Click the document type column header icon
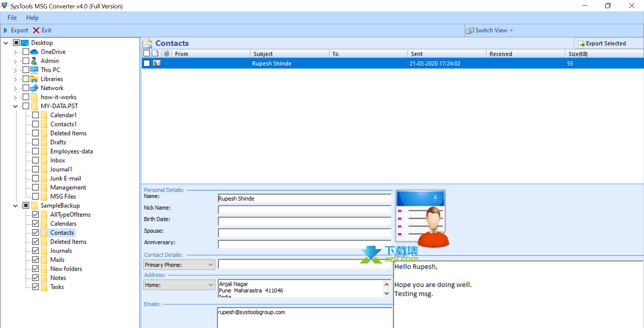 [x=155, y=54]
